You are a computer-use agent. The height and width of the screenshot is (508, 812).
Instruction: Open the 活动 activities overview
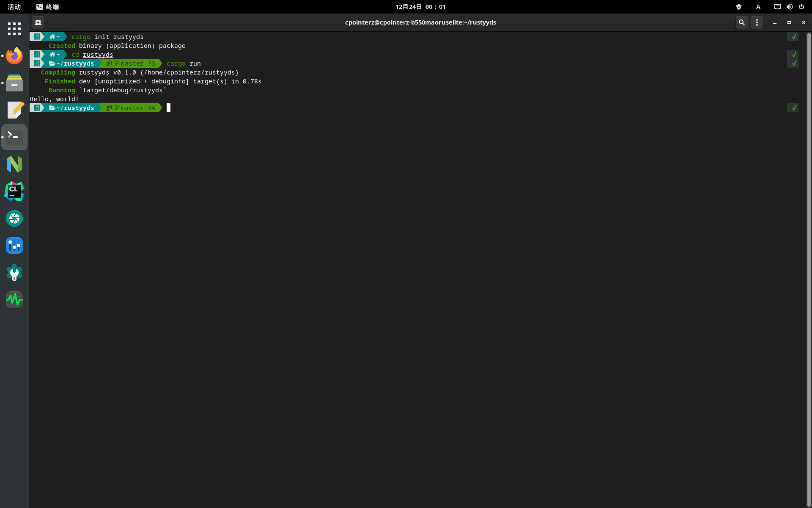14,7
